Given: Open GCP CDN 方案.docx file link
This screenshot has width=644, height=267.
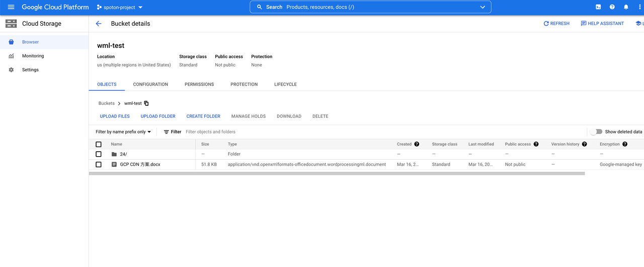Looking at the screenshot, I should (x=140, y=164).
